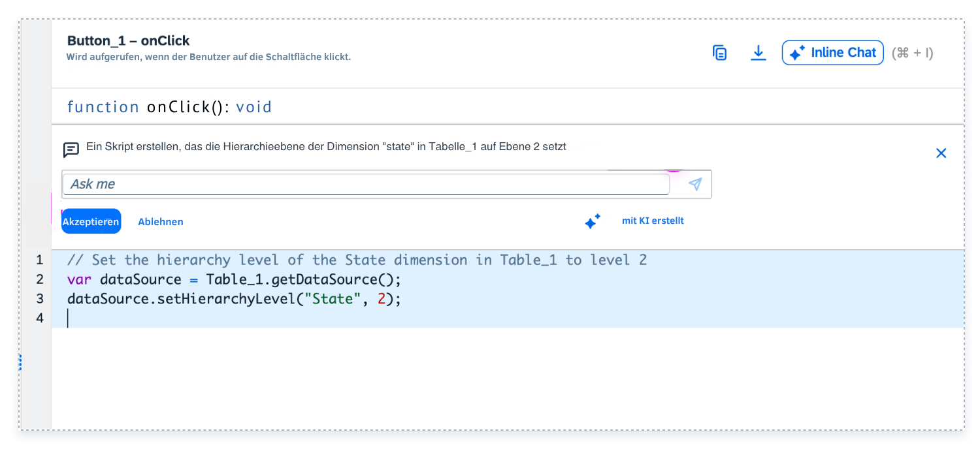Download the script with the download icon
The height and width of the screenshot is (449, 980).
(758, 53)
